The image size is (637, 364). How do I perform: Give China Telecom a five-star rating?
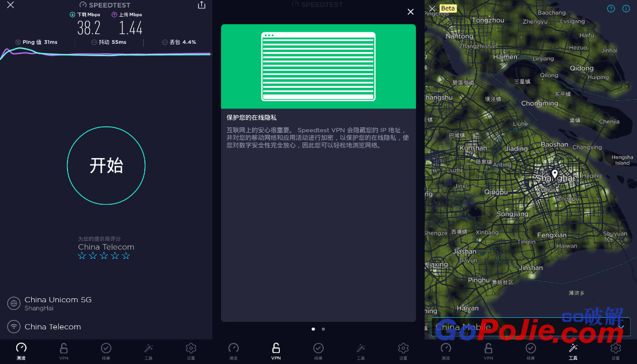click(x=126, y=256)
